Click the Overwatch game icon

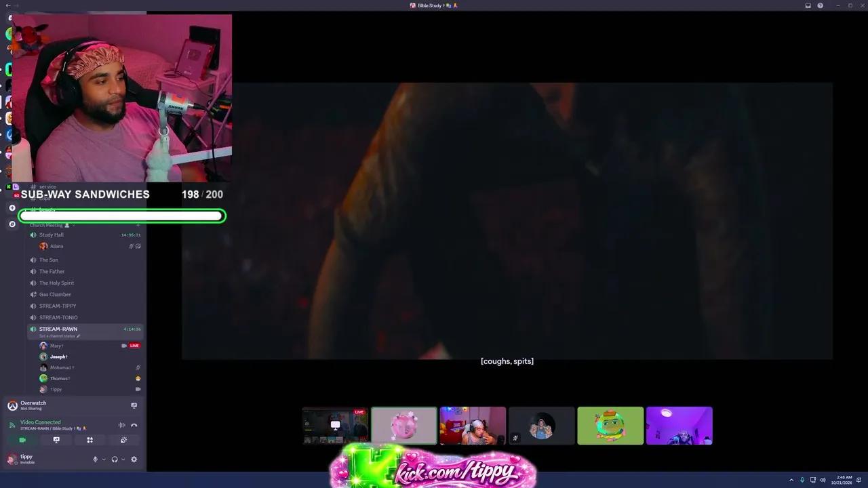pos(12,405)
